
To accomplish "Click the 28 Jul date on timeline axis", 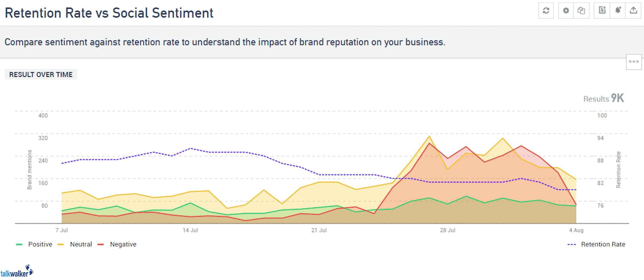I will [x=448, y=230].
